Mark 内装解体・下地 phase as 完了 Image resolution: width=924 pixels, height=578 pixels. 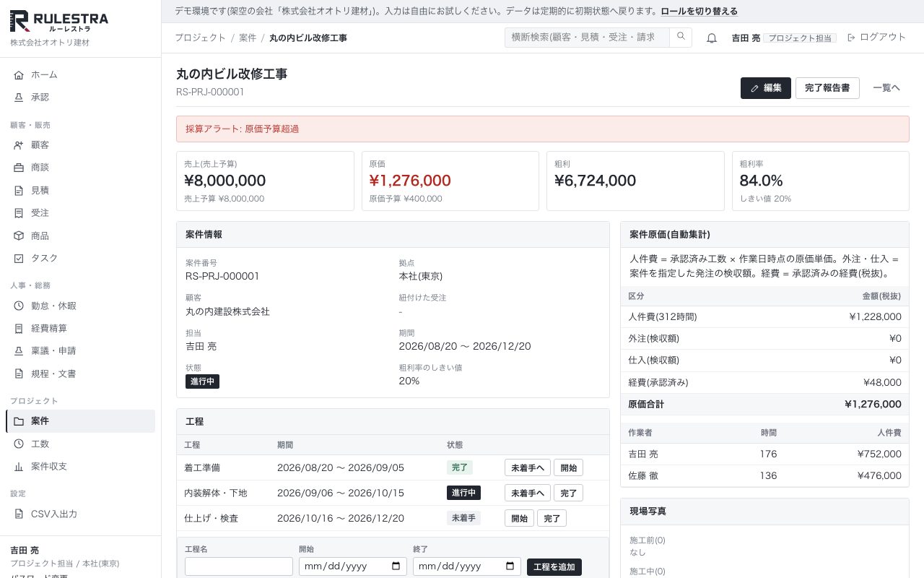coord(569,493)
